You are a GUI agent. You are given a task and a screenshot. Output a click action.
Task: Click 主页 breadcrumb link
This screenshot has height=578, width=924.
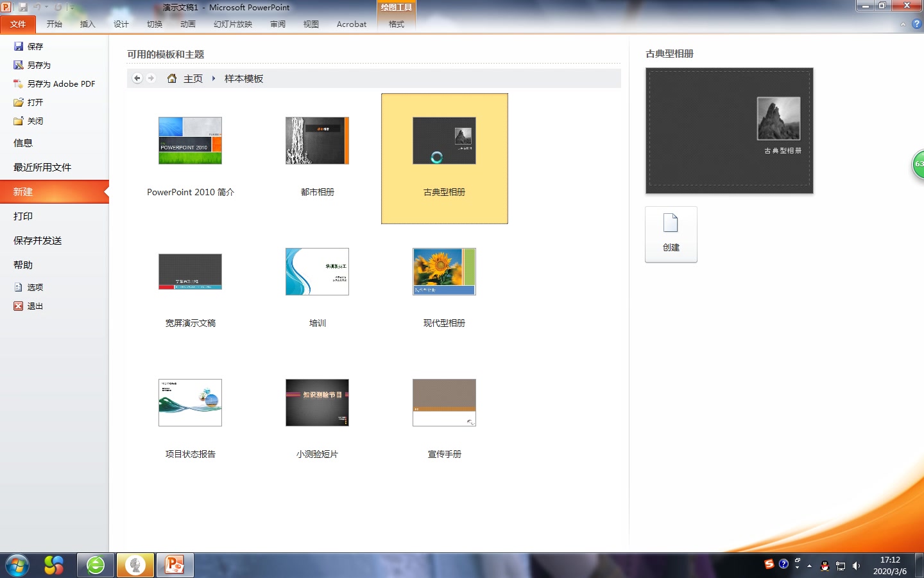coord(193,78)
